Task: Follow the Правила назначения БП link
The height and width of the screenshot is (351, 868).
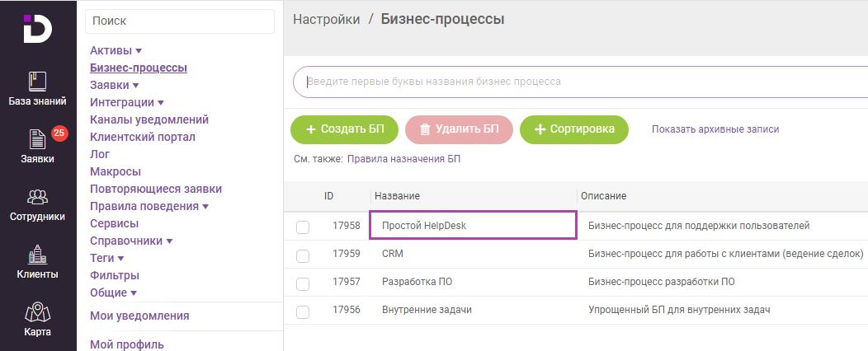Action: click(x=403, y=159)
